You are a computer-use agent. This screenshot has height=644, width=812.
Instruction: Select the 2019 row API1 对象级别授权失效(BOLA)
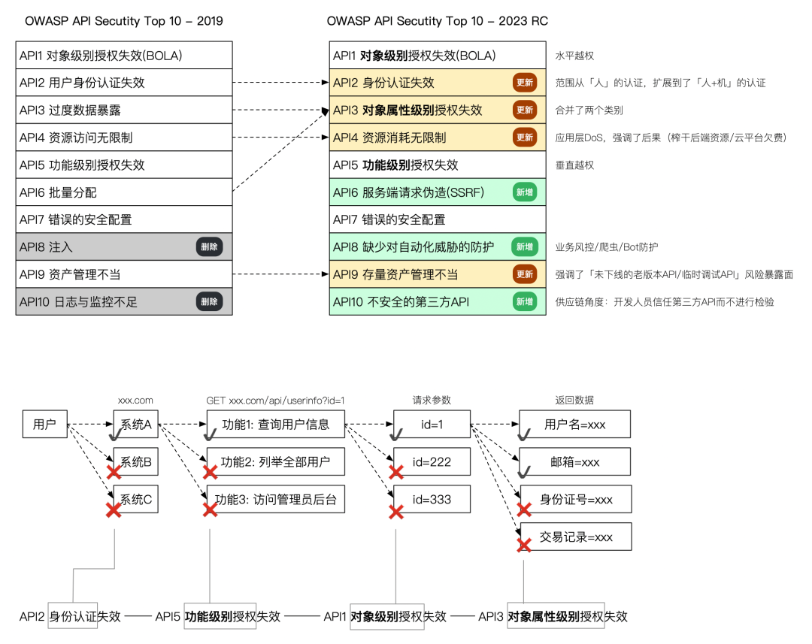[x=124, y=56]
